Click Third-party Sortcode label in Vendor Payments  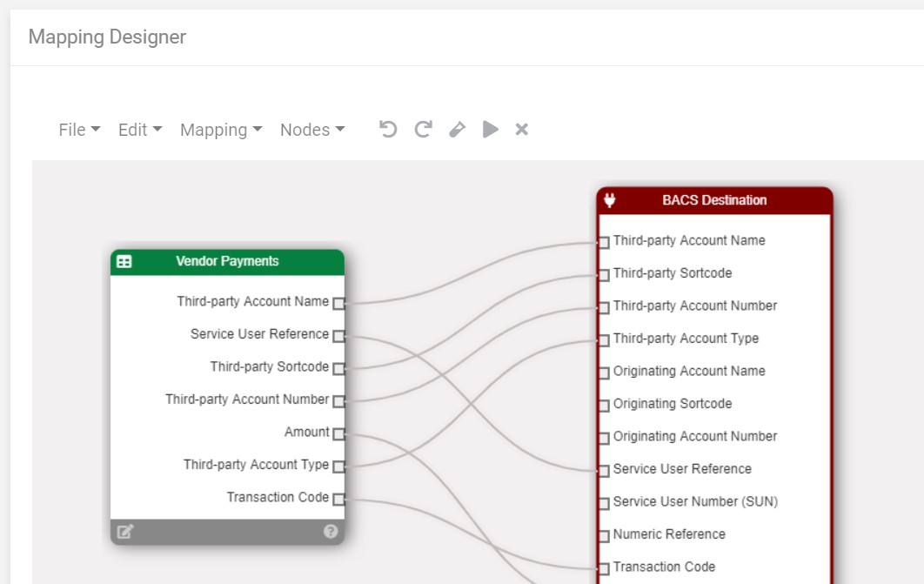(270, 366)
